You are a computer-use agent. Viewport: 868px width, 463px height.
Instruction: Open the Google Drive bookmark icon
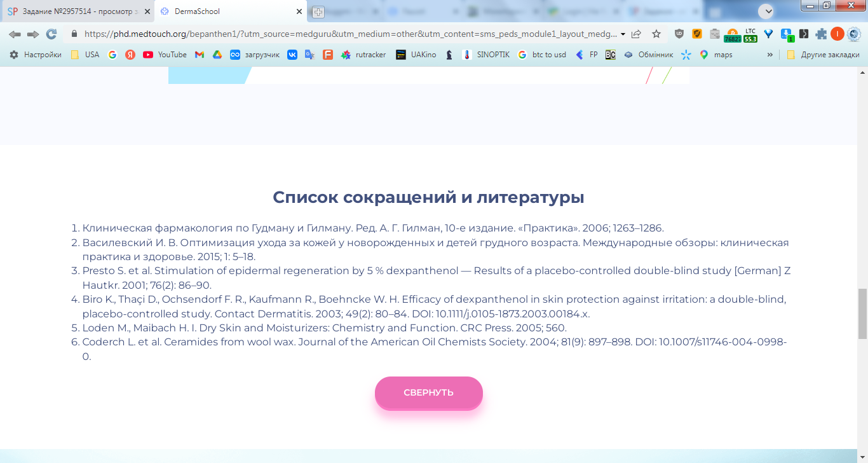(217, 55)
